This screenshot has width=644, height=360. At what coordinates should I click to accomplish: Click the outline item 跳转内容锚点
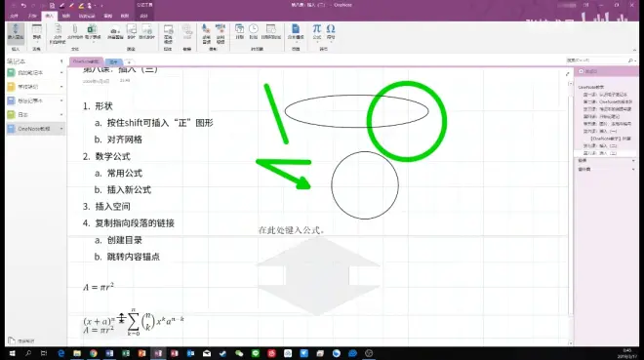pyautogui.click(x=134, y=257)
